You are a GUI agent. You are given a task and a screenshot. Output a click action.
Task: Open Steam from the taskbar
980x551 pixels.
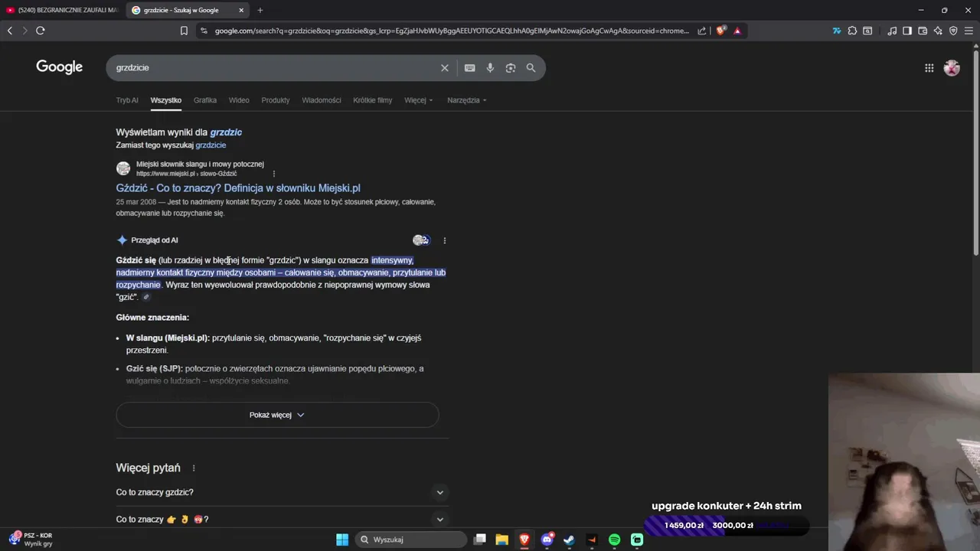click(x=569, y=540)
